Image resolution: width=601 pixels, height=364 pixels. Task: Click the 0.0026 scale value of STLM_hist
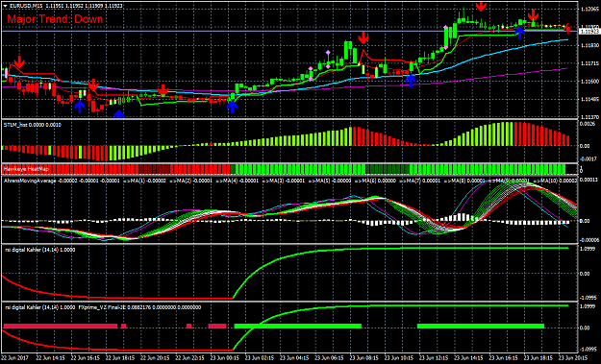[588, 124]
